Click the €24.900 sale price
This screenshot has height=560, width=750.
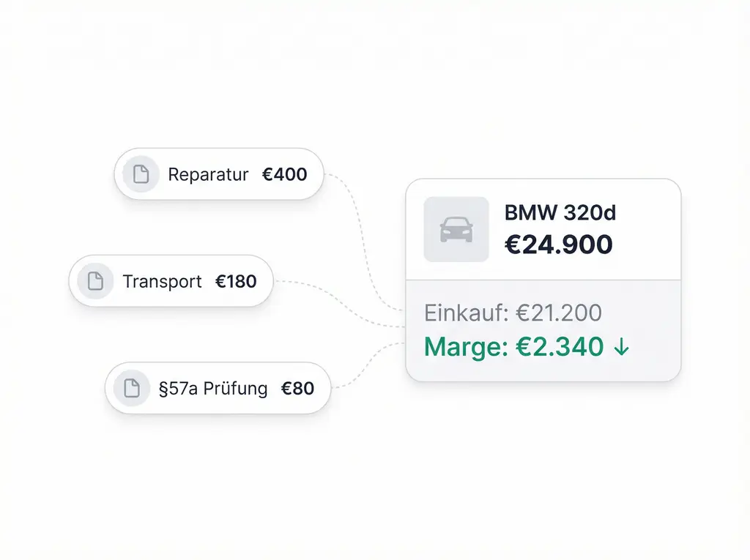[x=558, y=244]
